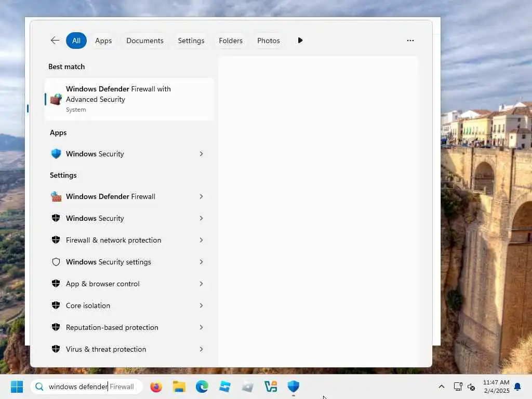The image size is (532, 399).
Task: Click the back arrow in search panel
Action: pos(55,41)
